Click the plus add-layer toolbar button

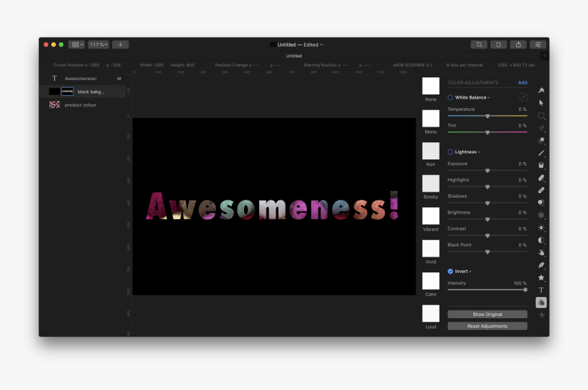click(x=120, y=44)
